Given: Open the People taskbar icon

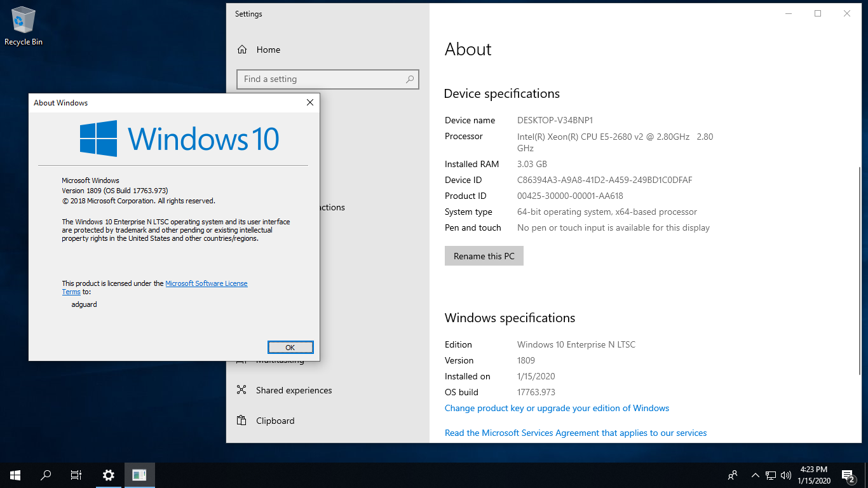Looking at the screenshot, I should coord(733,475).
